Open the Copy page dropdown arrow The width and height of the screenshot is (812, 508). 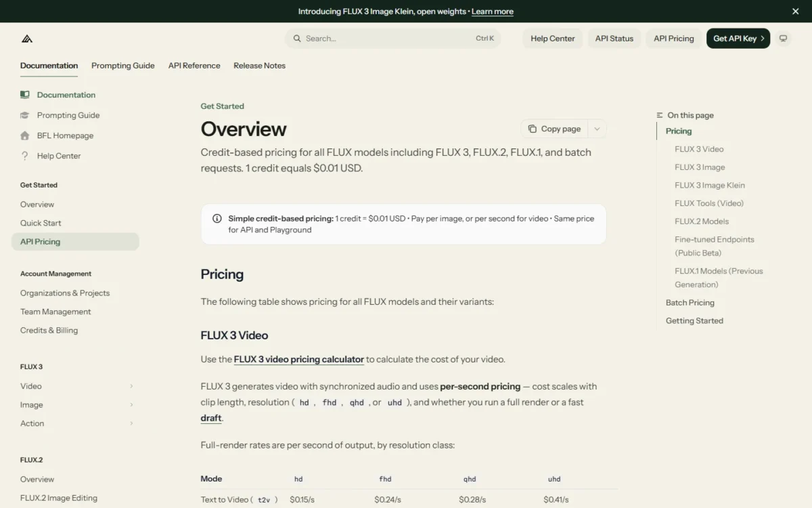click(x=597, y=129)
